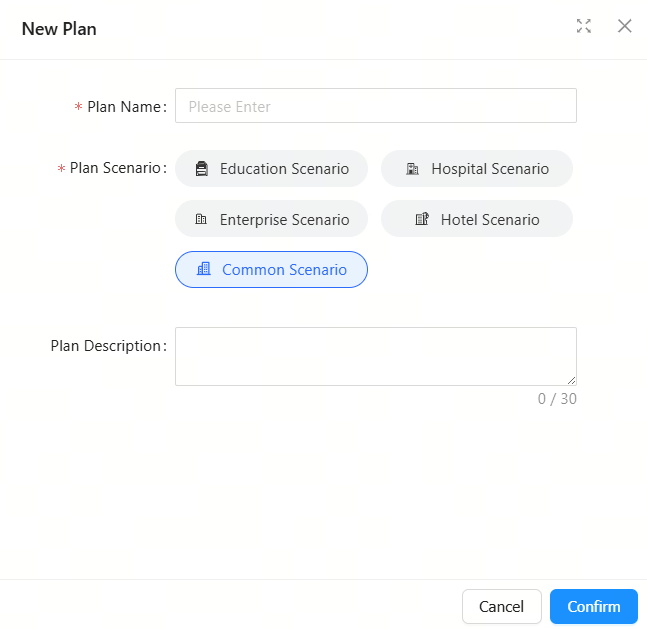Click the blue Common Scenario building icon

(x=204, y=269)
